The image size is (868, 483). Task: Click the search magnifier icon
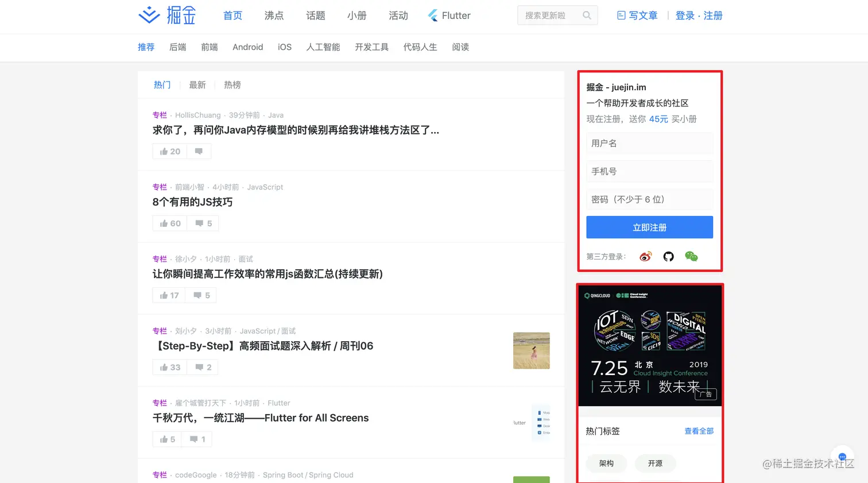click(587, 16)
